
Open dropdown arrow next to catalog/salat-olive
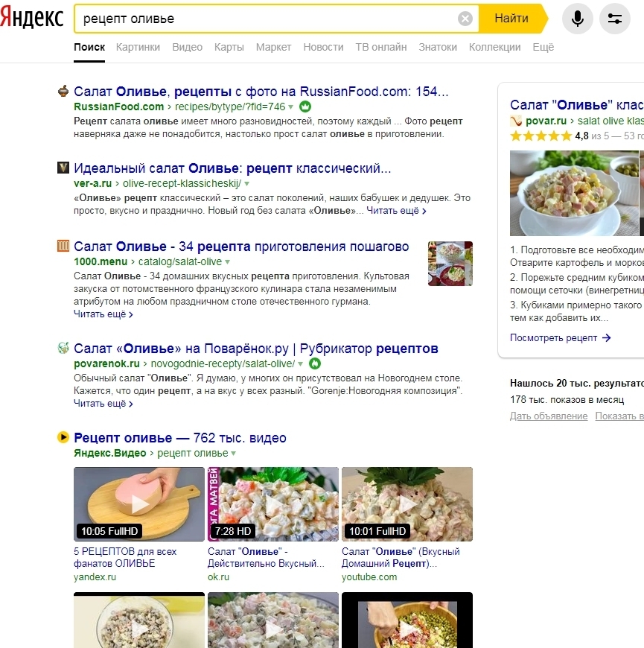(228, 262)
